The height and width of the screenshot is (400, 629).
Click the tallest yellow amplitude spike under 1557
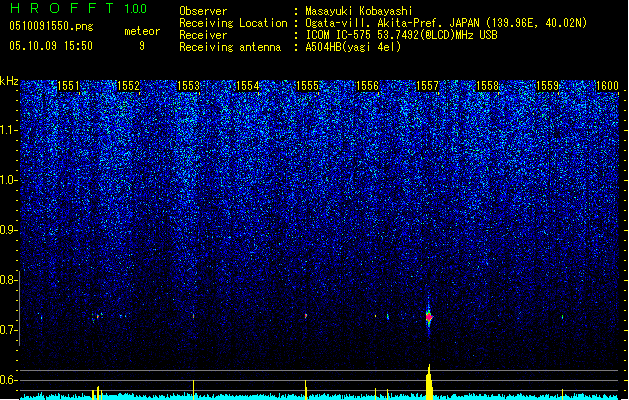[429, 382]
